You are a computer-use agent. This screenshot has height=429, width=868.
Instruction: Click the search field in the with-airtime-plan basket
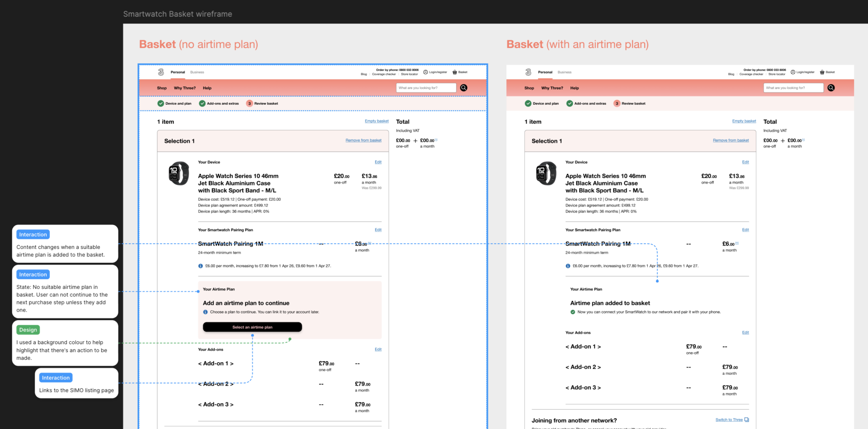[793, 88]
